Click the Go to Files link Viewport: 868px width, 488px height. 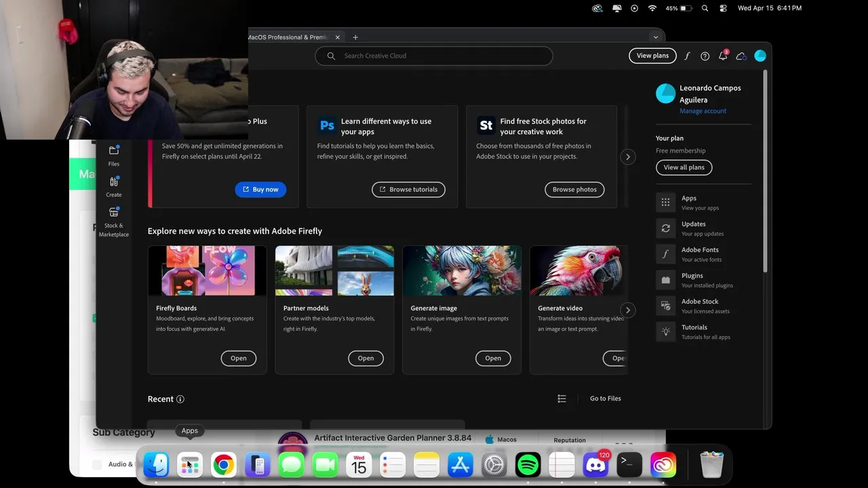[x=606, y=399]
